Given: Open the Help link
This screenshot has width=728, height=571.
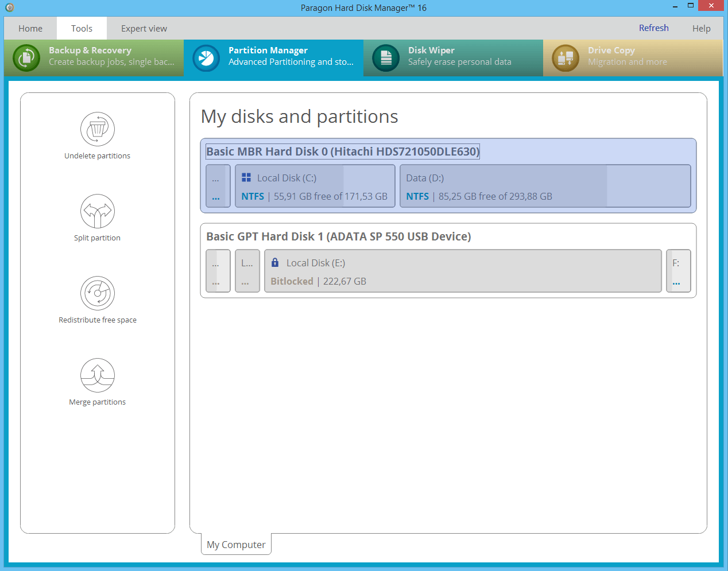Looking at the screenshot, I should tap(701, 28).
